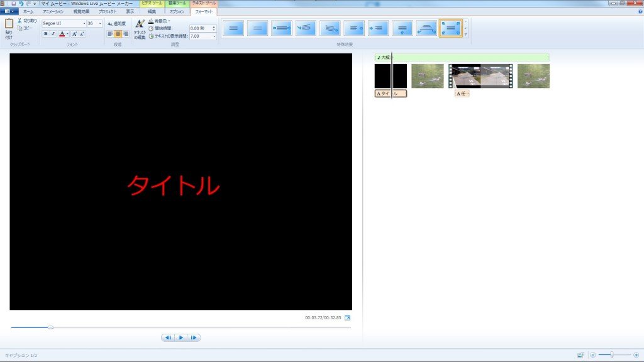
Task: Select the first plain text effect
Action: 233,28
